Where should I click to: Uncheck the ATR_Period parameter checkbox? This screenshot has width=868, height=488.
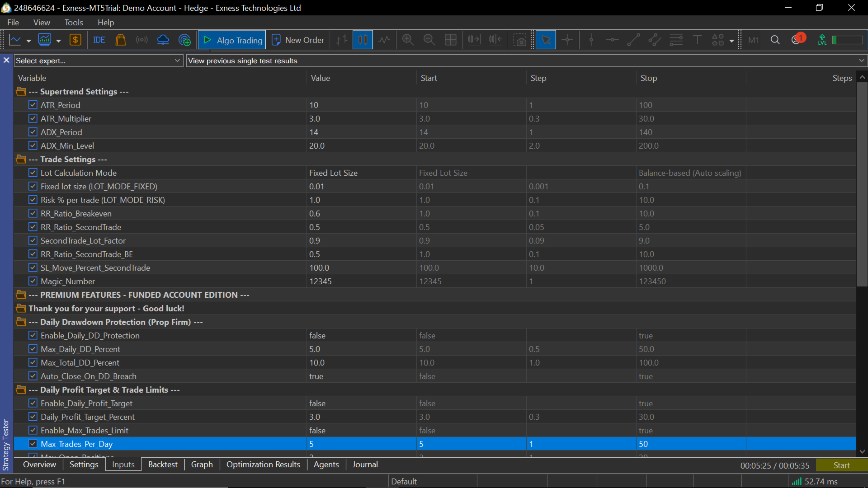tap(33, 105)
